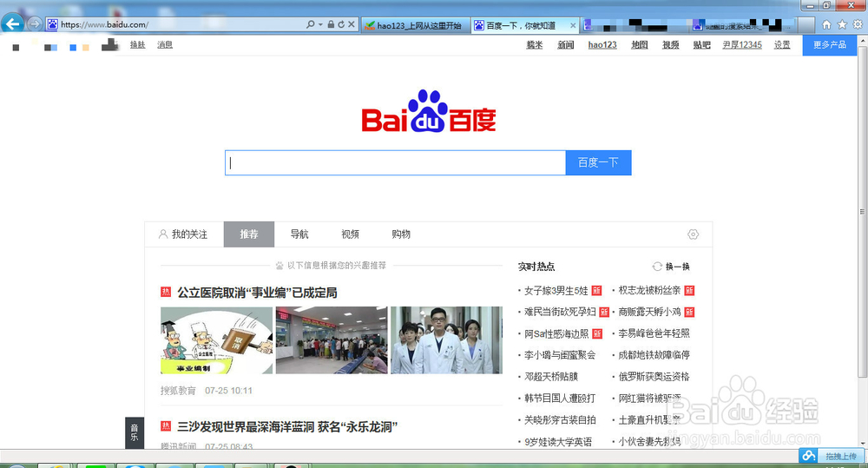Select the 导航 tab
The height and width of the screenshot is (468, 868).
[x=299, y=234]
